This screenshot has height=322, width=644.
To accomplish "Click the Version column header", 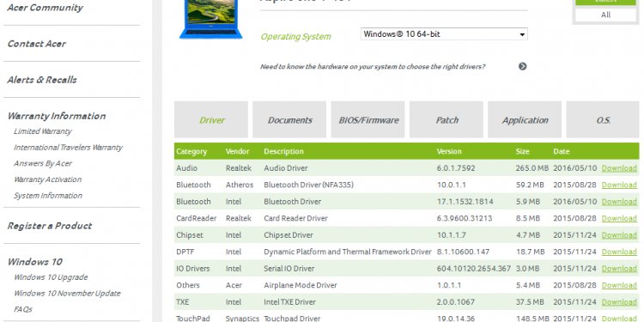I will 449,151.
